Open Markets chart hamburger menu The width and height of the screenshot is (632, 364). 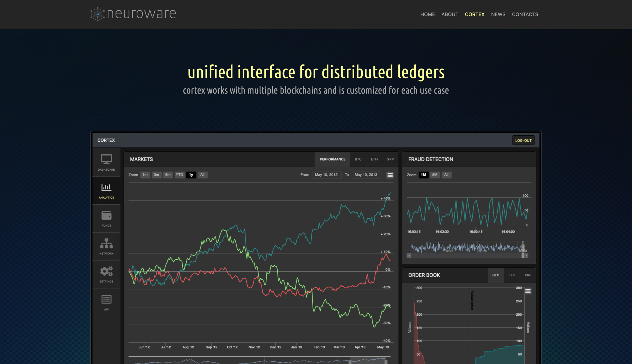[x=390, y=175]
